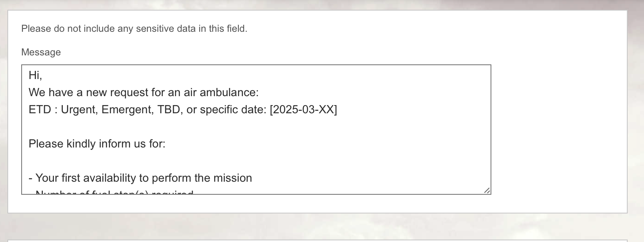Place cursor on the 'Hi,' line
This screenshot has height=242, width=644.
[35, 75]
